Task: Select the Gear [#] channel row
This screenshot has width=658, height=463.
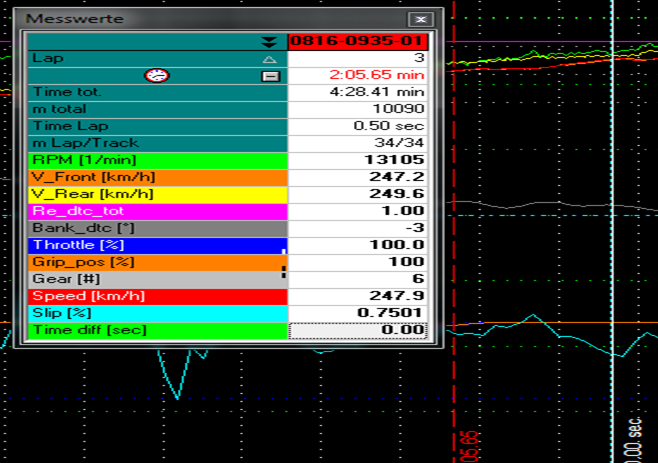Action: [157, 279]
